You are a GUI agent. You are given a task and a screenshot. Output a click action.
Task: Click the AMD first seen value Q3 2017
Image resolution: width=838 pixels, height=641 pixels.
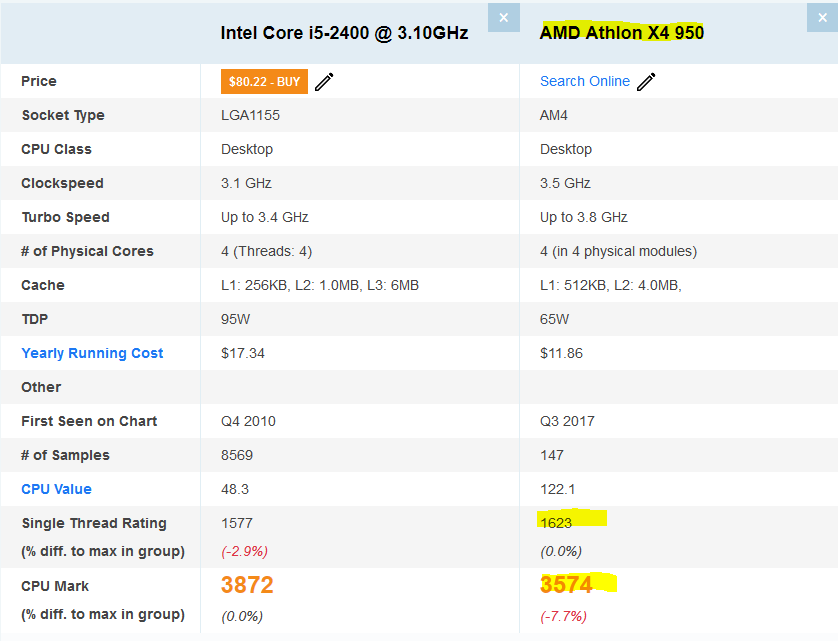coord(567,421)
